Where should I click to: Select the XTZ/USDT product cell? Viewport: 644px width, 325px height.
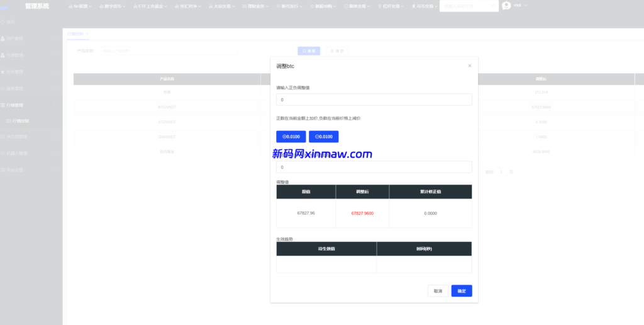tap(167, 122)
